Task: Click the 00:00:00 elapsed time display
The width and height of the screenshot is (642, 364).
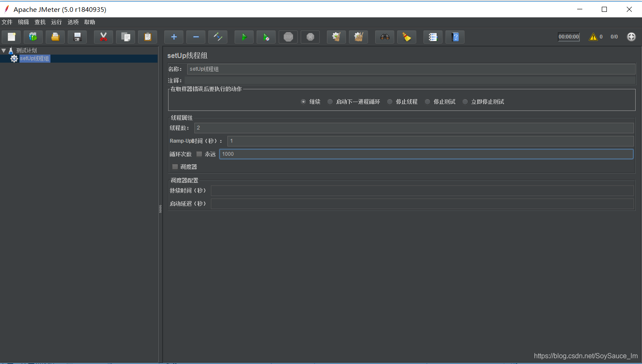Action: [x=569, y=37]
